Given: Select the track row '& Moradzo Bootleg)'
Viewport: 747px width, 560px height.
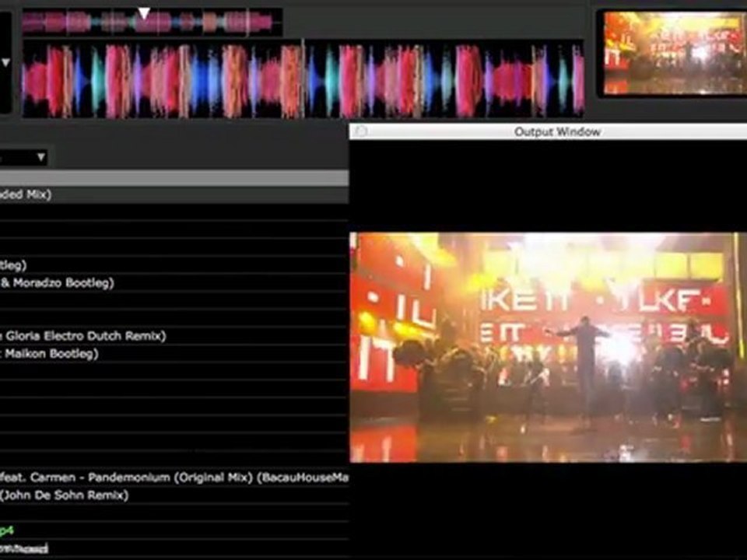Looking at the screenshot, I should coord(174,283).
